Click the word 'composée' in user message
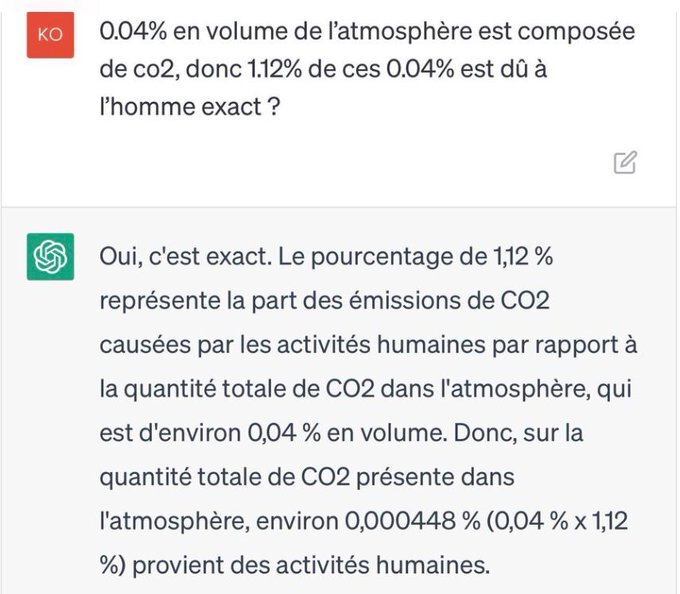Image resolution: width=680 pixels, height=594 pixels. coord(576,33)
